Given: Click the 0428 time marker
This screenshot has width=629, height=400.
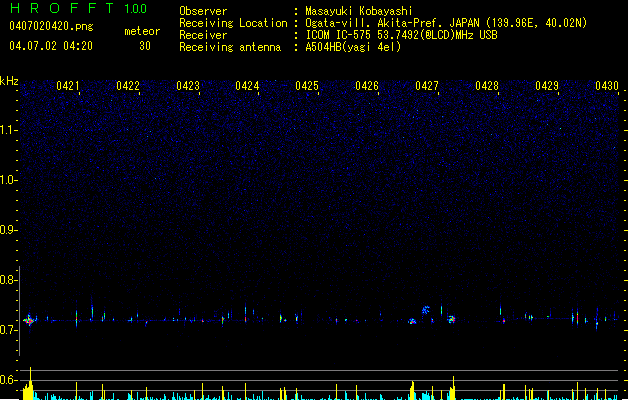Looking at the screenshot, I should (487, 86).
